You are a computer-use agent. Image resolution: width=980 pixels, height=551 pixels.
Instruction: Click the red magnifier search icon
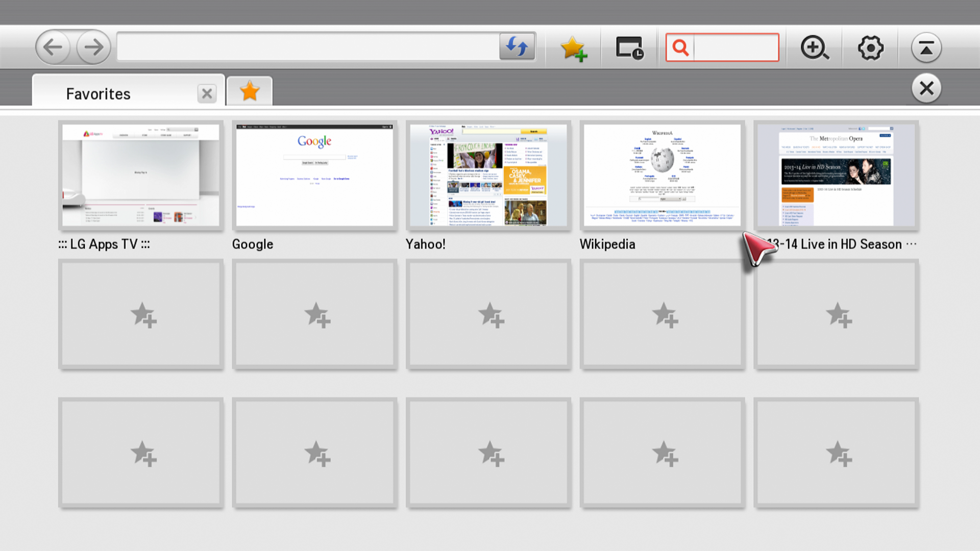click(x=680, y=47)
